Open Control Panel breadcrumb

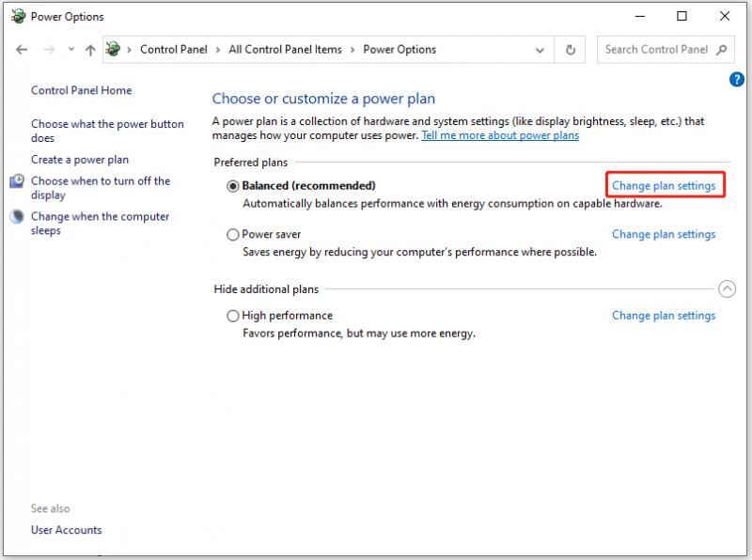tap(174, 50)
